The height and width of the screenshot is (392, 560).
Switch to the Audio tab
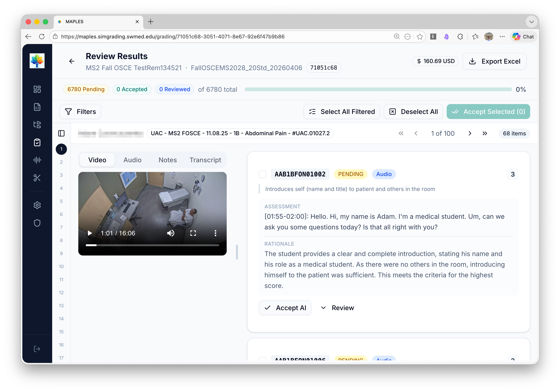pos(132,160)
